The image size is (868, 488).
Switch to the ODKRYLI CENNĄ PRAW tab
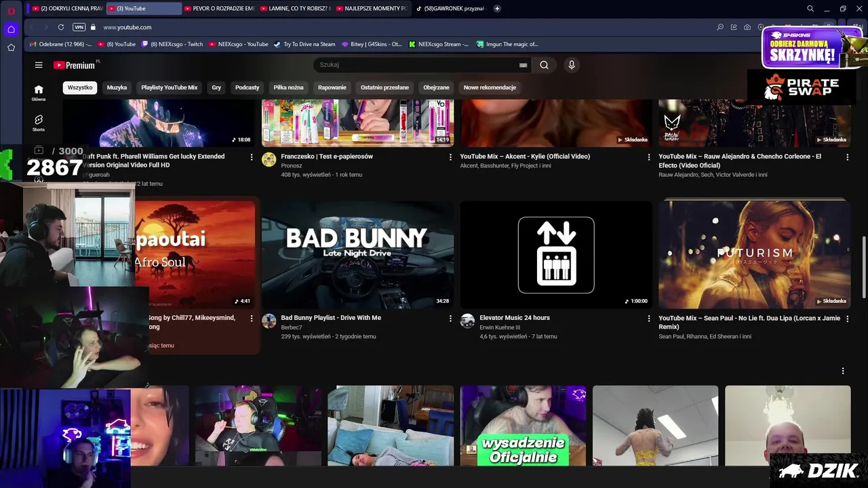point(66,9)
